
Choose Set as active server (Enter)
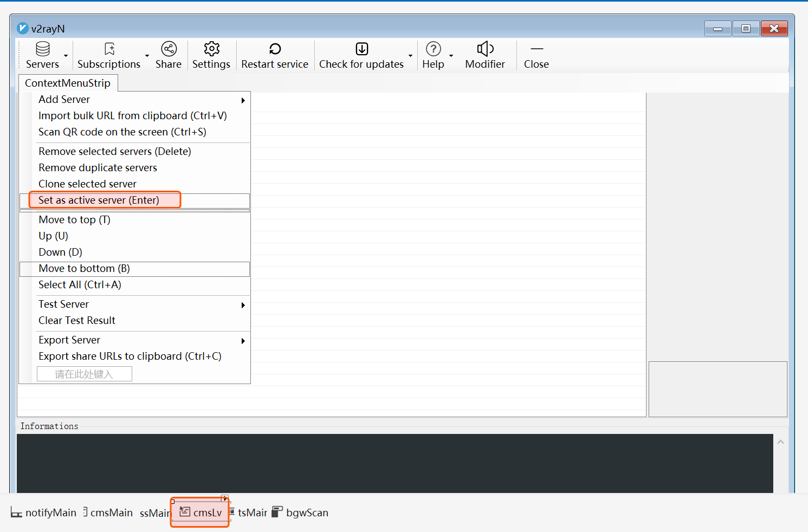pos(99,200)
